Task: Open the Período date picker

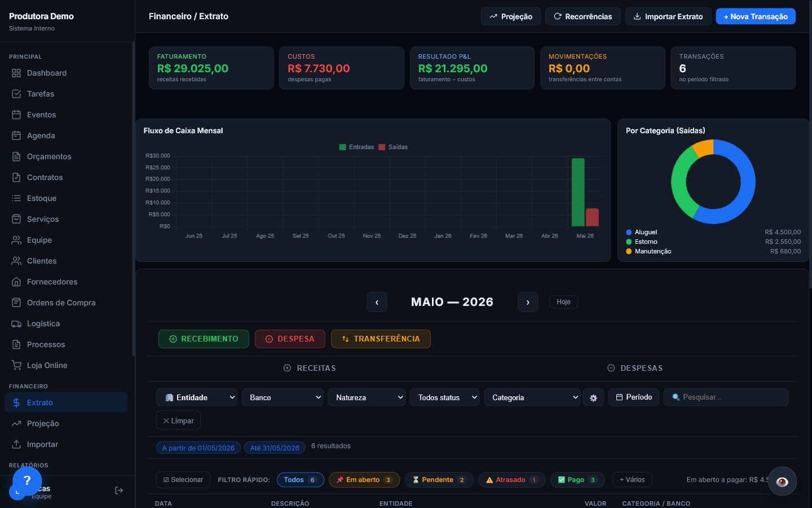Action: click(634, 397)
